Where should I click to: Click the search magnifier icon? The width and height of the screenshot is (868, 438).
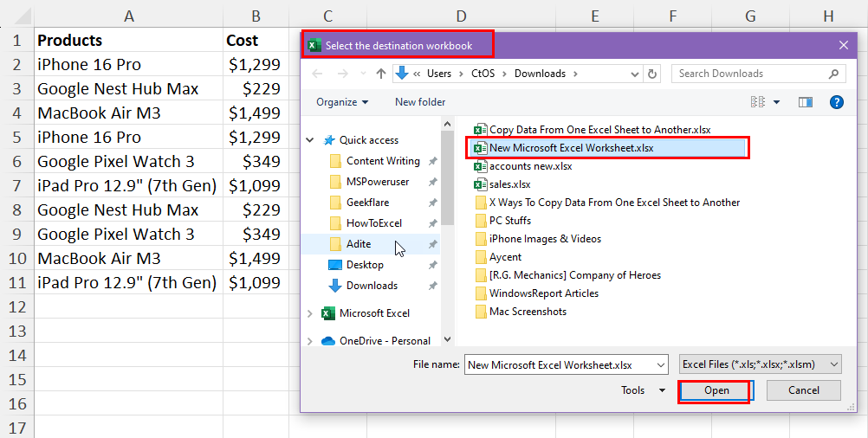(833, 74)
